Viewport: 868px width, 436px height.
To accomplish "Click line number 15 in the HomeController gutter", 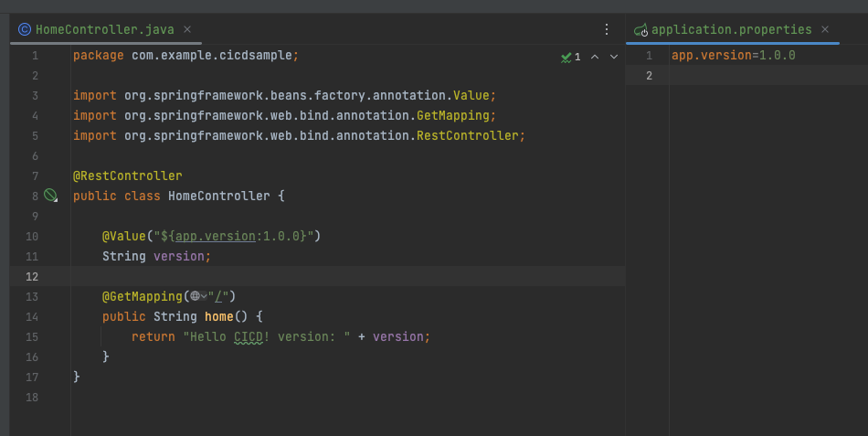I will [32, 337].
